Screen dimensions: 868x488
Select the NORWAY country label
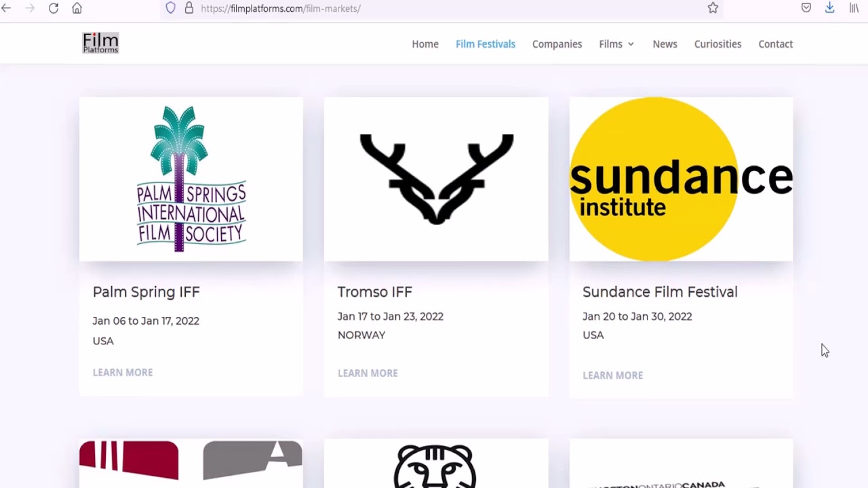coord(361,335)
